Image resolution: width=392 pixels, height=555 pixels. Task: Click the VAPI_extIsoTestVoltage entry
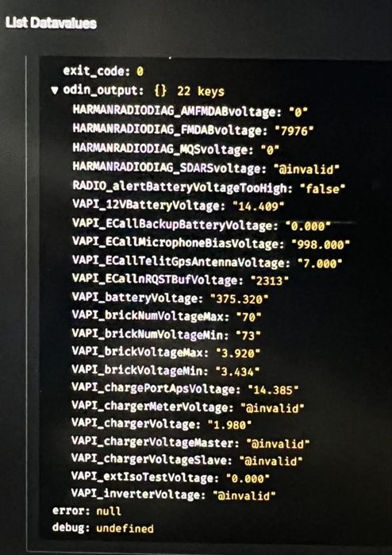coord(171,477)
